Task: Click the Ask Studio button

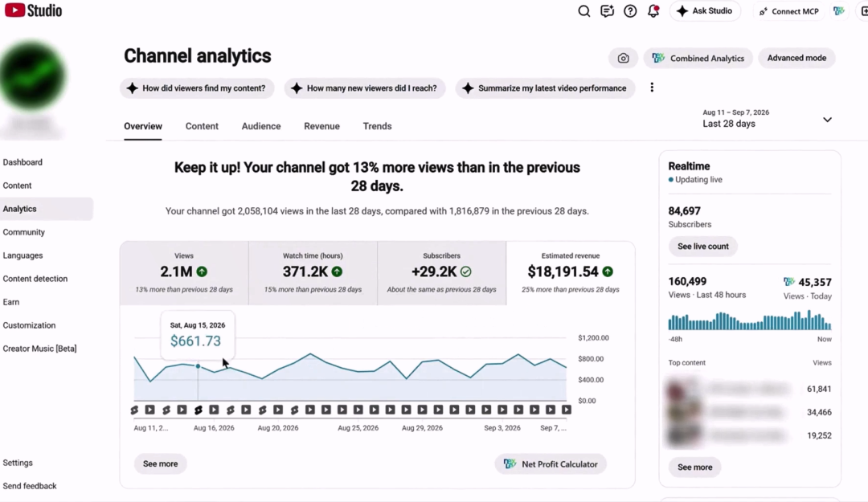Action: click(x=706, y=11)
